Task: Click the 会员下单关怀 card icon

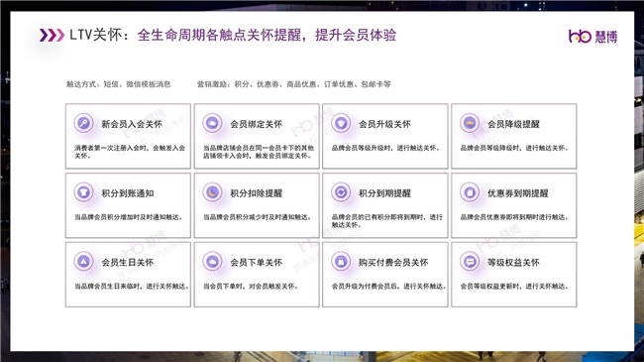Action: point(212,261)
